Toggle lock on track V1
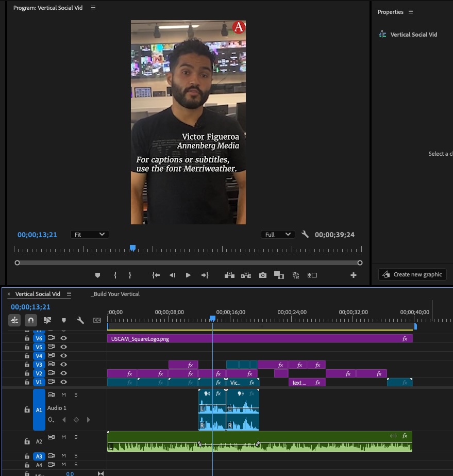 pyautogui.click(x=27, y=382)
